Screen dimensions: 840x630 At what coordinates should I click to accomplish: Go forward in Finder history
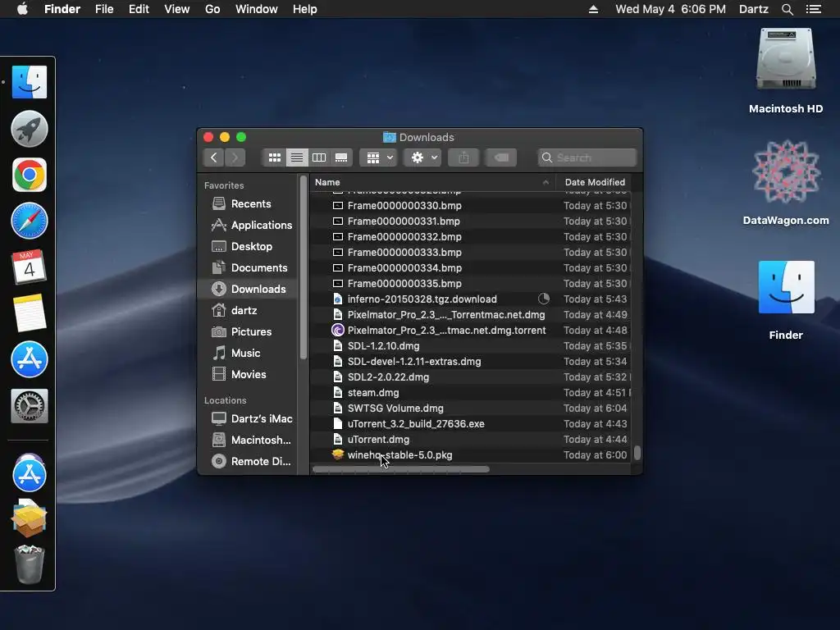235,157
